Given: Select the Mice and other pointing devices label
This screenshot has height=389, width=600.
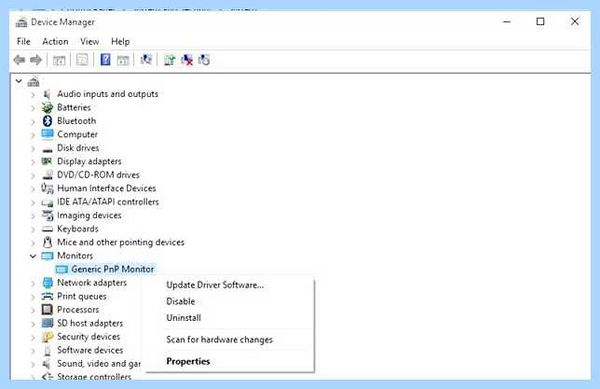Looking at the screenshot, I should pyautogui.click(x=121, y=242).
